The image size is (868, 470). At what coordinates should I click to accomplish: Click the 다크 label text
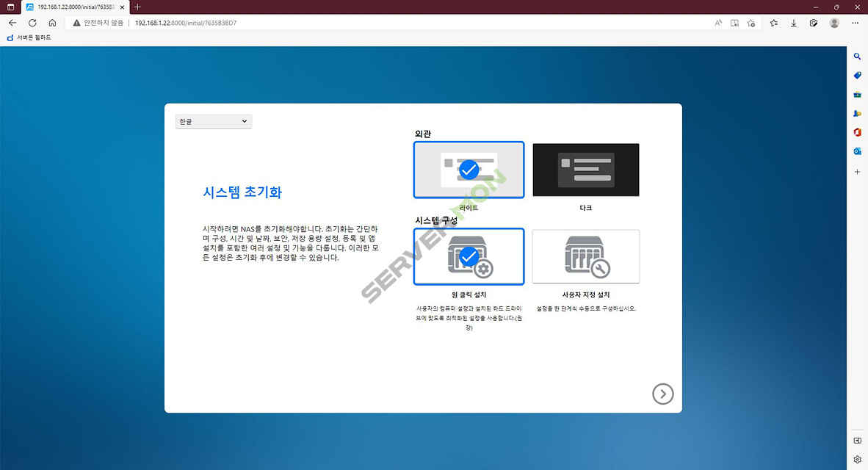[586, 208]
